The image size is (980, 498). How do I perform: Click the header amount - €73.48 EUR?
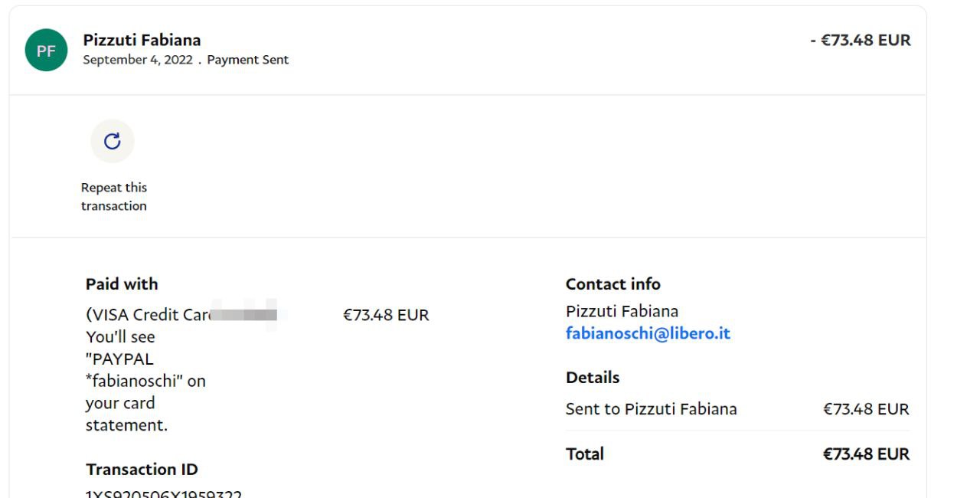click(861, 40)
